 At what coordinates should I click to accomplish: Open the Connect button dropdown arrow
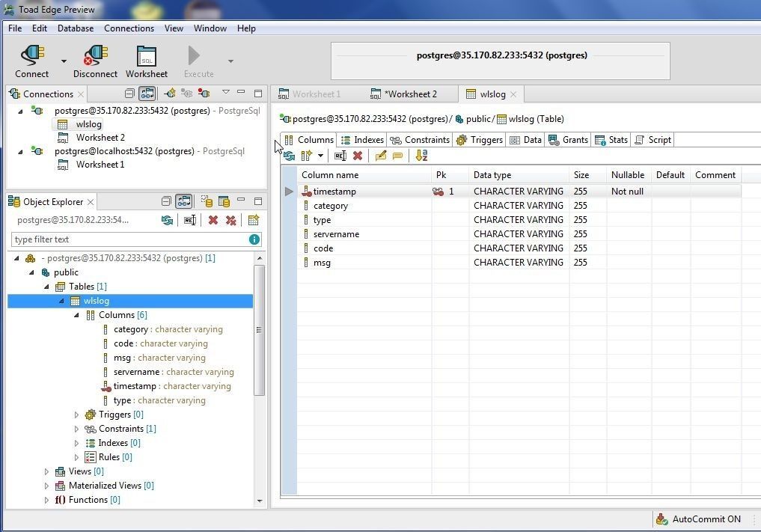tap(64, 61)
